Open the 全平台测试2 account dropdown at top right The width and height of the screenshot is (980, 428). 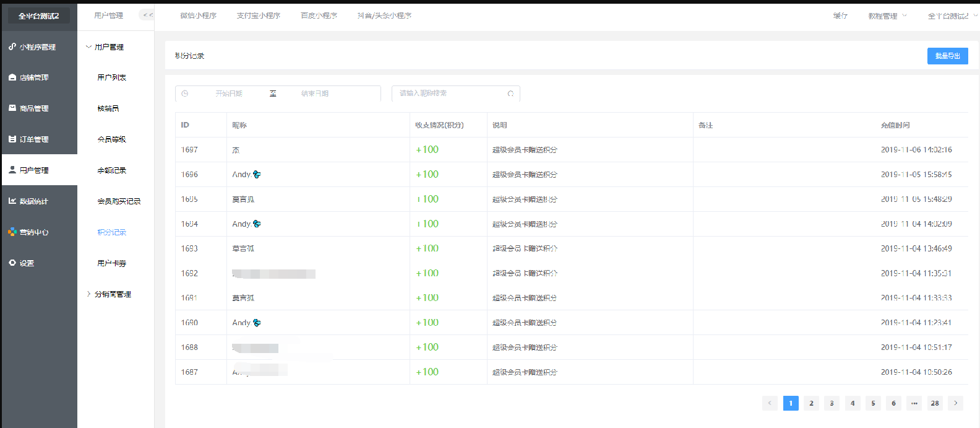tap(952, 15)
